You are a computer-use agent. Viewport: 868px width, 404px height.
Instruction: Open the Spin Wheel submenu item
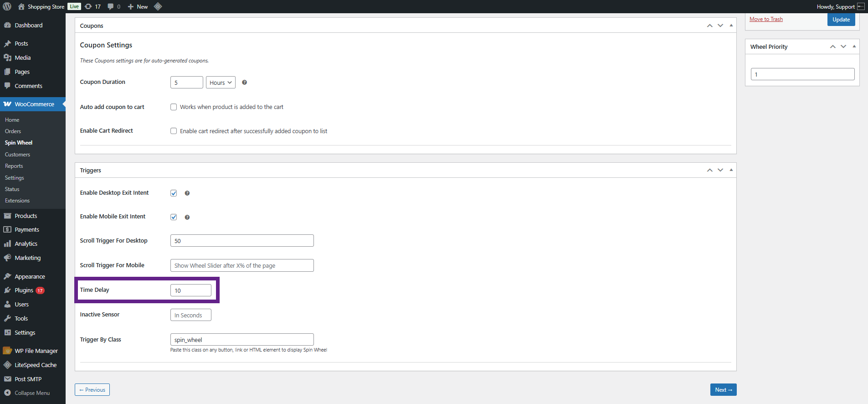click(19, 143)
